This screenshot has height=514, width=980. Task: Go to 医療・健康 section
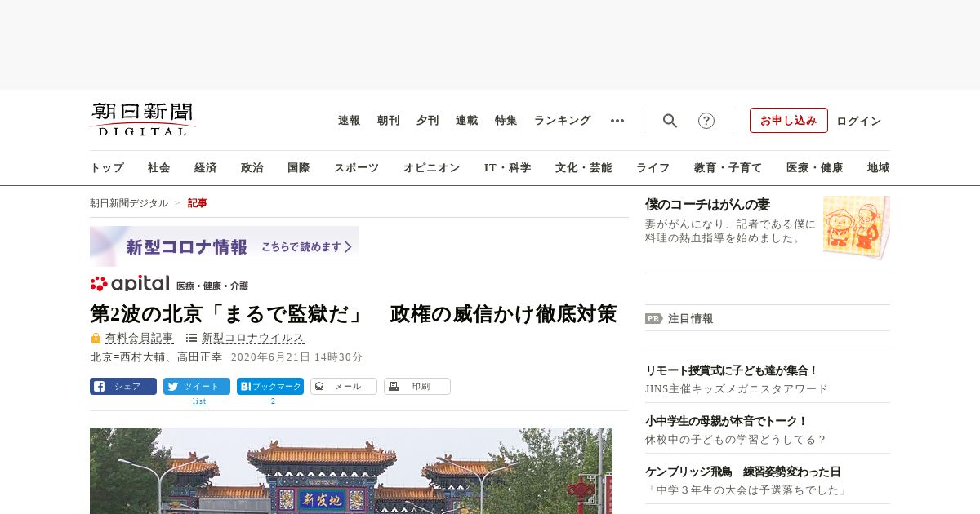click(815, 168)
